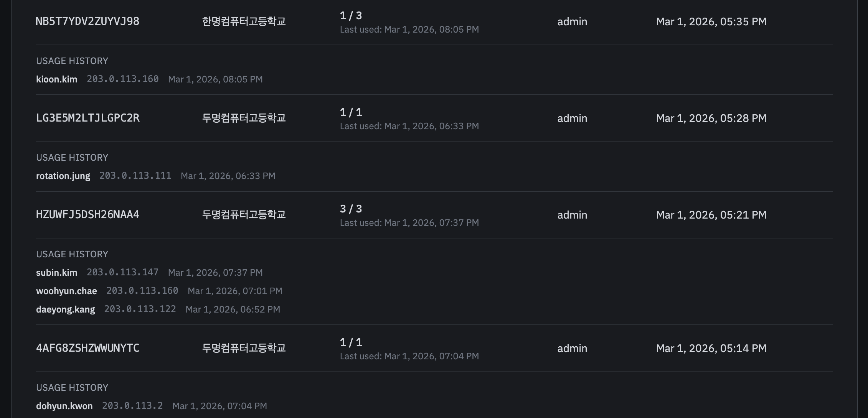Screen dimensions: 868x418
Task: Click IP address 203.0.113.111
Action: (135, 176)
